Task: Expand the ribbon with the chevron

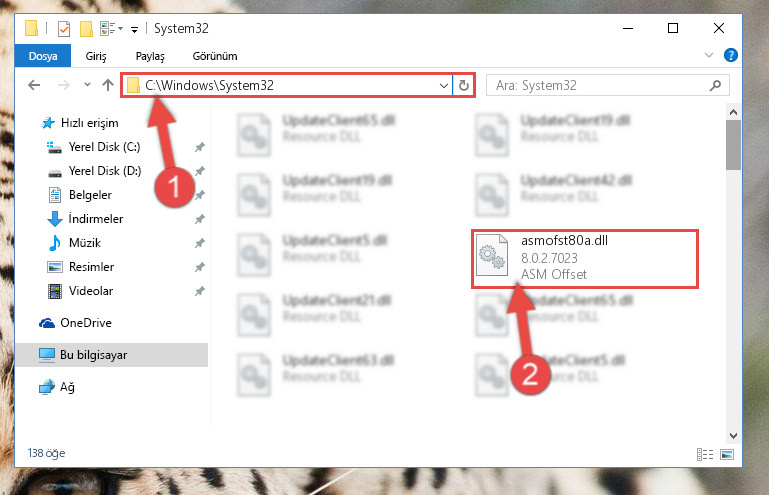Action: point(708,55)
